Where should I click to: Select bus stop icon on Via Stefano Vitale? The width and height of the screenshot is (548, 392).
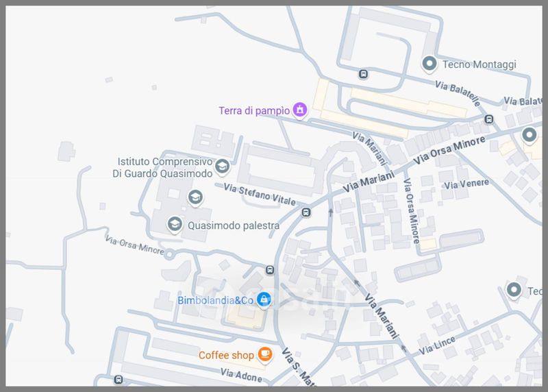tap(306, 212)
